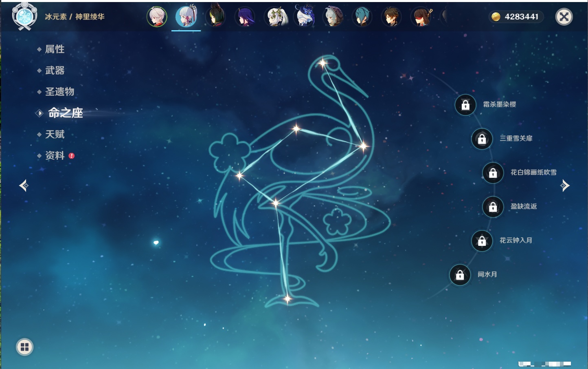Open the grid menu button at bottom-left
The width and height of the screenshot is (588, 369).
coord(24,347)
